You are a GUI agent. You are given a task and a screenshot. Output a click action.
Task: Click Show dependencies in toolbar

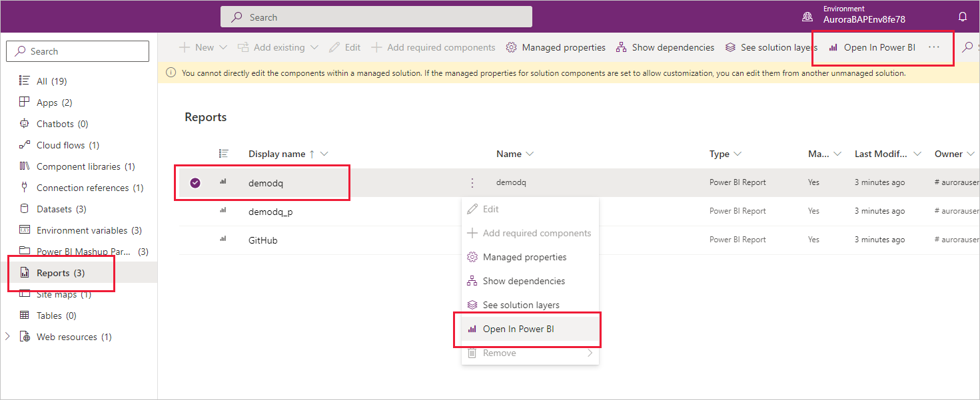click(665, 47)
